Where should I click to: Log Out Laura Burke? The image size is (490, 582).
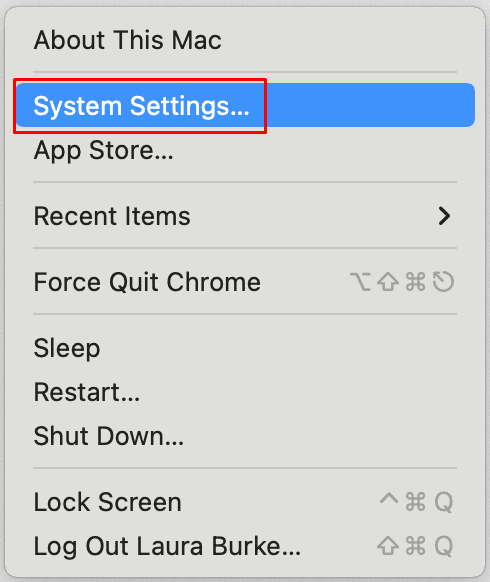pyautogui.click(x=245, y=546)
